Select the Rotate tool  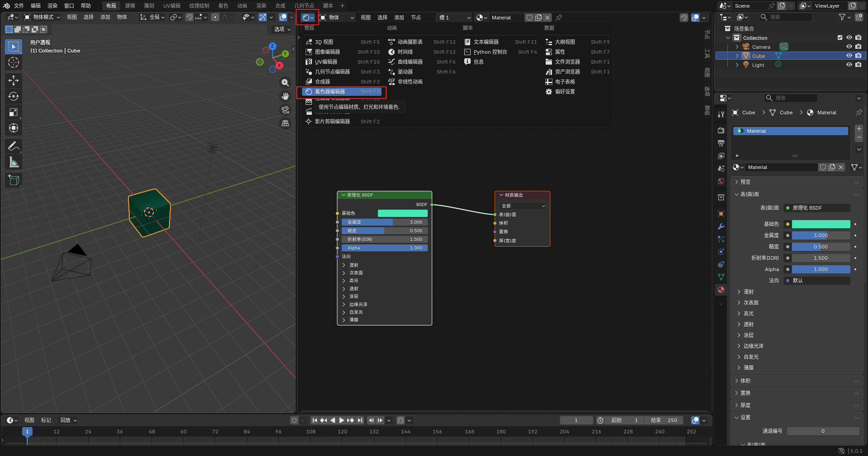[x=14, y=96]
